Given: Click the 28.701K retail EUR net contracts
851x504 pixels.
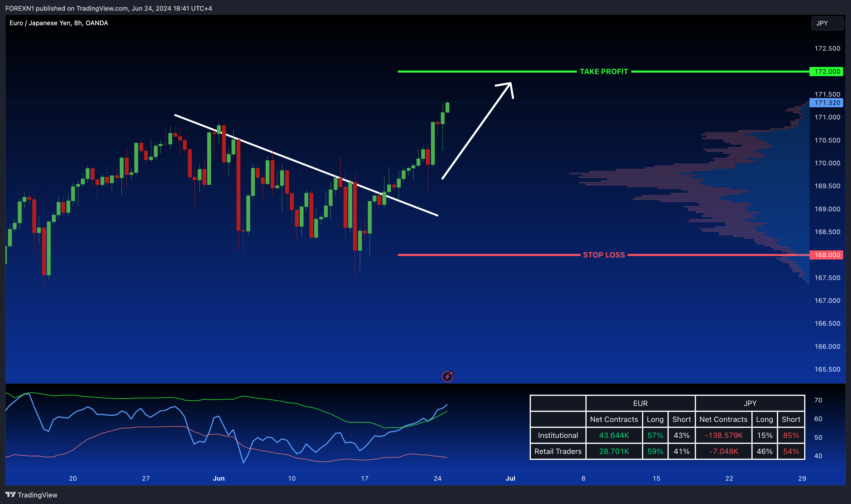Looking at the screenshot, I should (614, 451).
